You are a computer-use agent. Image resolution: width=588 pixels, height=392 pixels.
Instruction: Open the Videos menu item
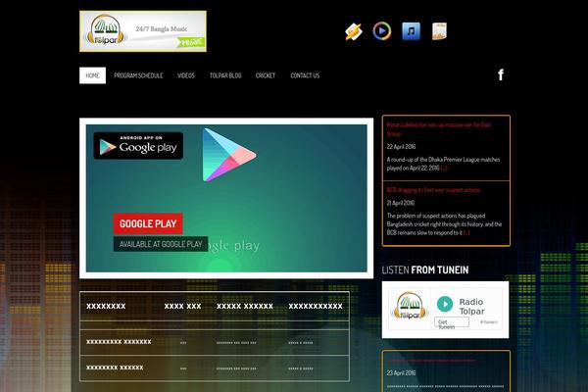(x=186, y=75)
